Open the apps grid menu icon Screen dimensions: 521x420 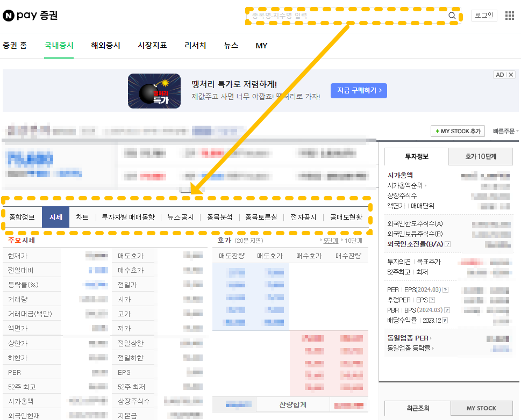pyautogui.click(x=510, y=16)
